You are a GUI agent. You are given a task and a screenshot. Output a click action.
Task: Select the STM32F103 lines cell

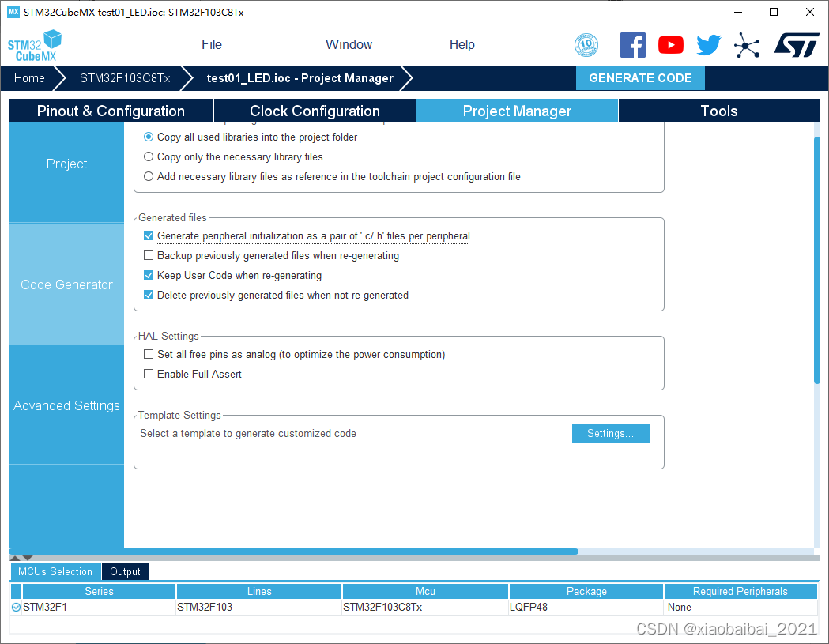pos(259,607)
